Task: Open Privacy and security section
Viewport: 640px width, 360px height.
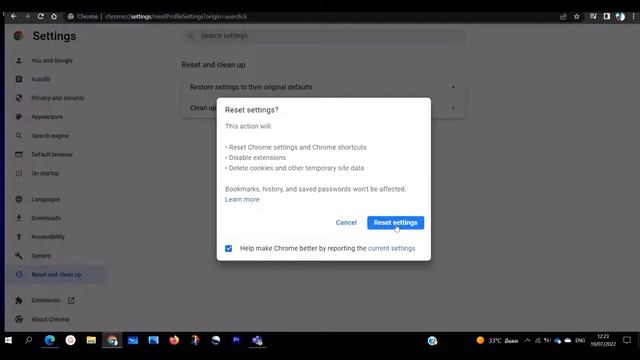Action: click(x=58, y=98)
